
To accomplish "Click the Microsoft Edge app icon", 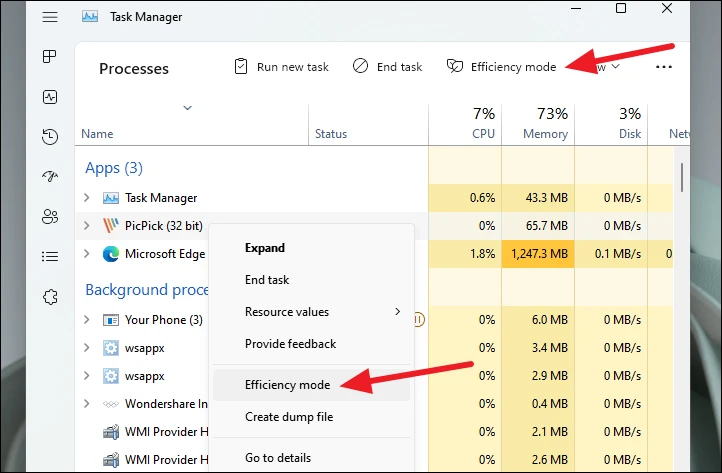I will pos(111,254).
